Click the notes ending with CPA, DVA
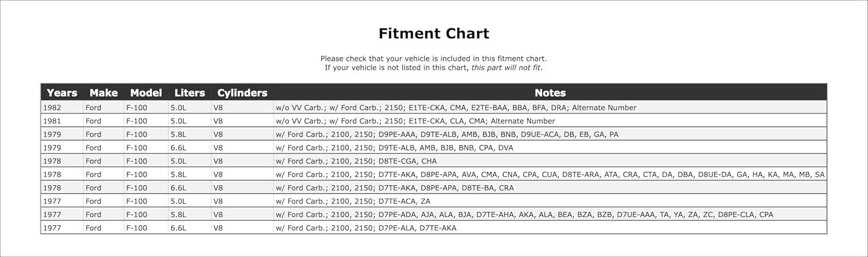This screenshot has height=257, width=868. pos(394,148)
